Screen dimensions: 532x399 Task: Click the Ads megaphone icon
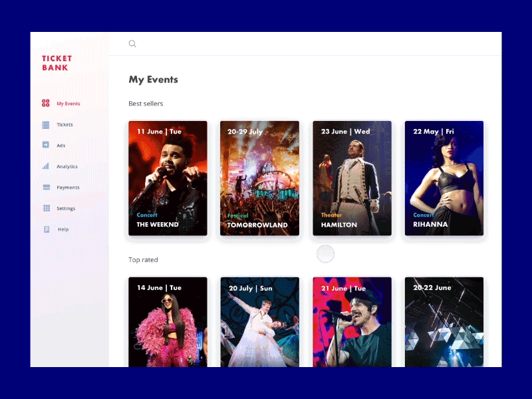pyautogui.click(x=45, y=145)
